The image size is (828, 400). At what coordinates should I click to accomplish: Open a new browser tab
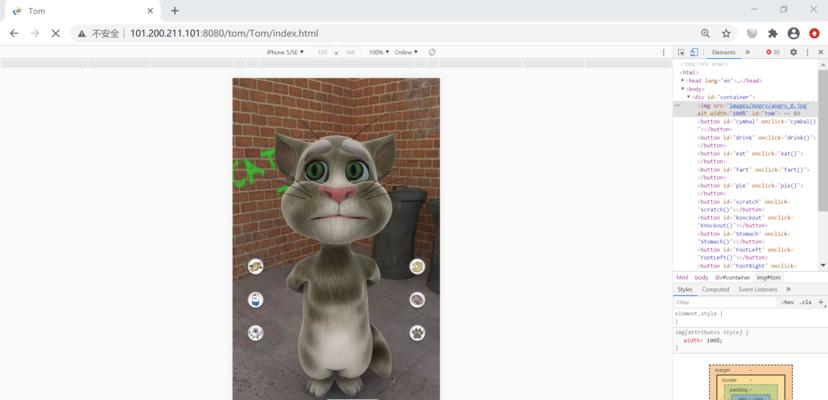[x=175, y=11]
